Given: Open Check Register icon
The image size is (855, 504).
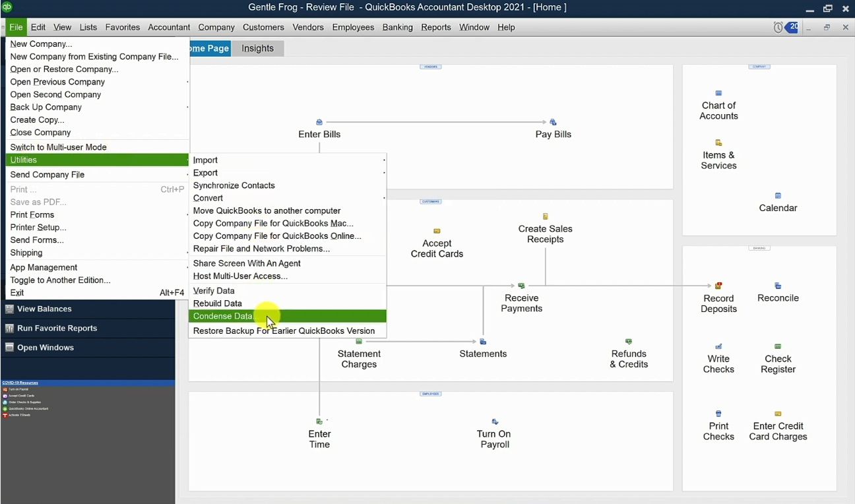Looking at the screenshot, I should coord(778,346).
